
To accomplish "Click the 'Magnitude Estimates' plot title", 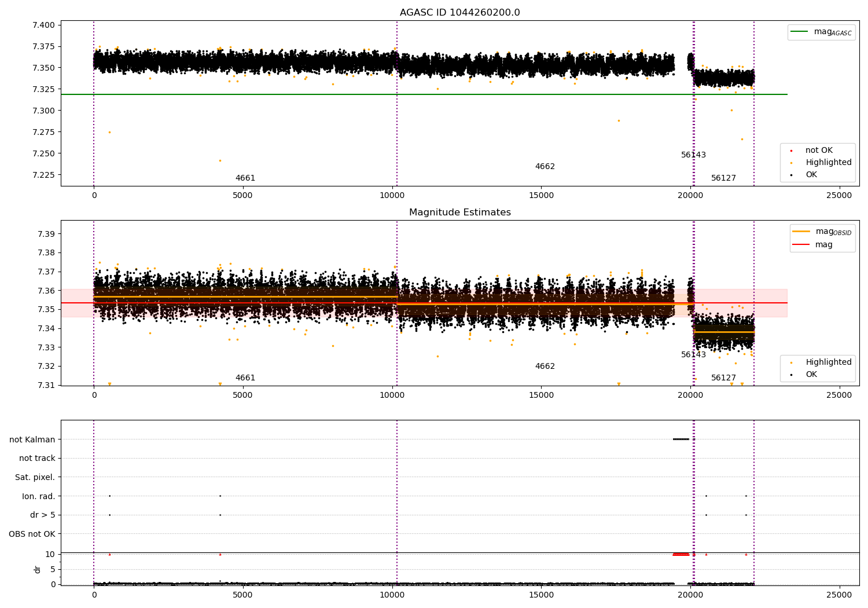I will [459, 213].
